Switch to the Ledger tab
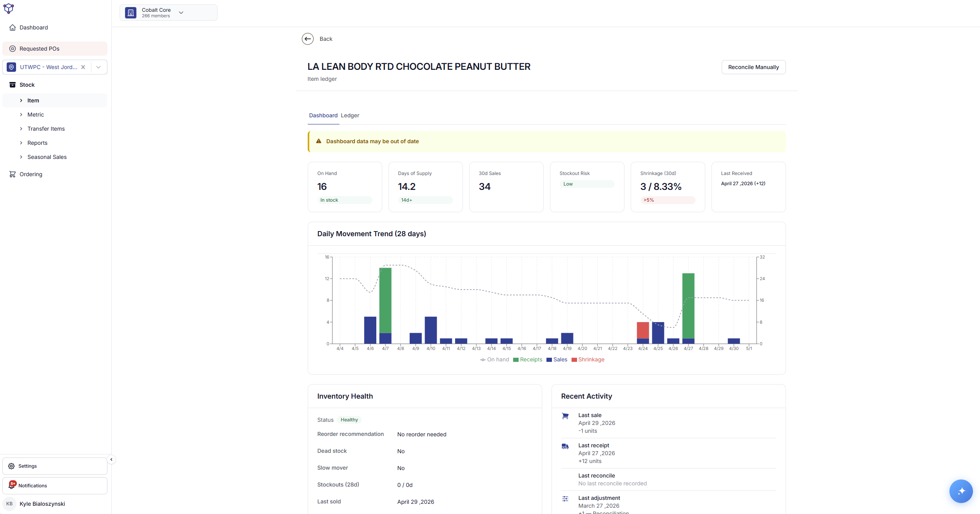 tap(350, 115)
